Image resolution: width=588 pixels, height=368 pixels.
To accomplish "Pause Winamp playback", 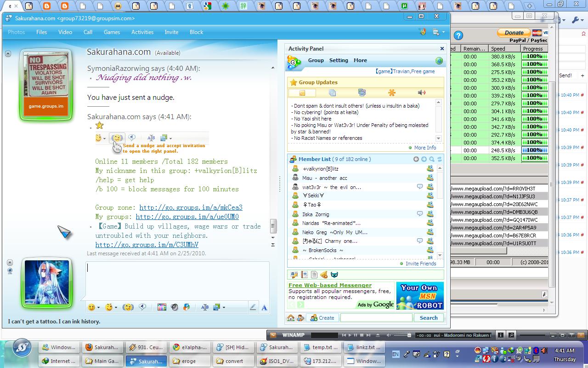I will (356, 335).
